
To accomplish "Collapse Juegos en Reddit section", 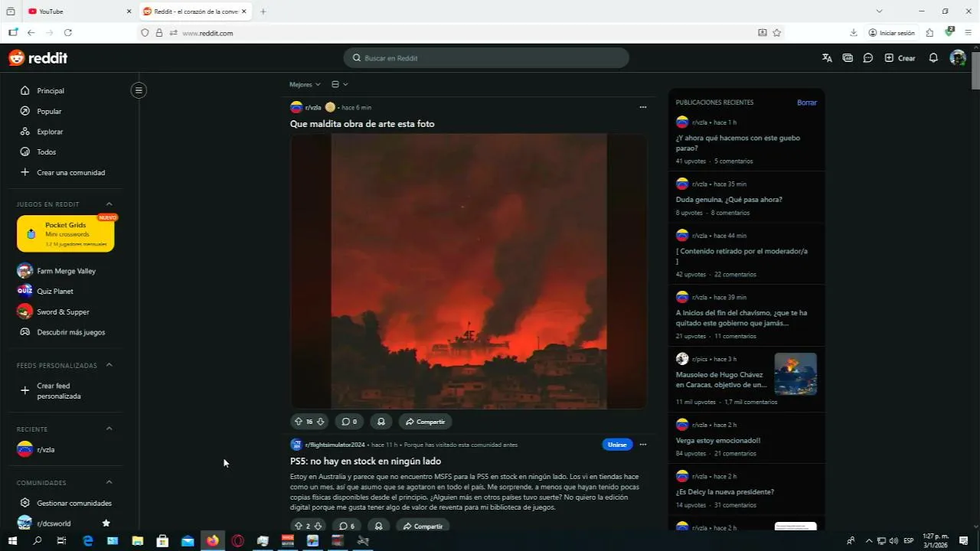I will tap(109, 204).
